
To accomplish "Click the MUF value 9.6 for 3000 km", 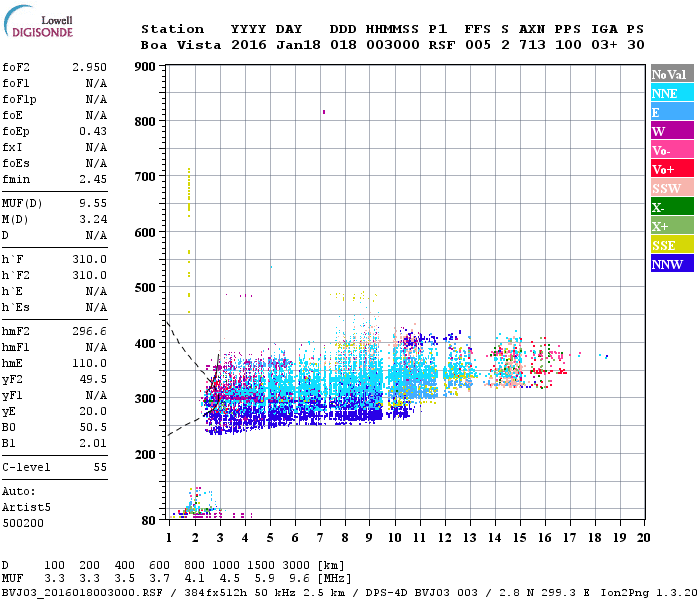I will [299, 579].
